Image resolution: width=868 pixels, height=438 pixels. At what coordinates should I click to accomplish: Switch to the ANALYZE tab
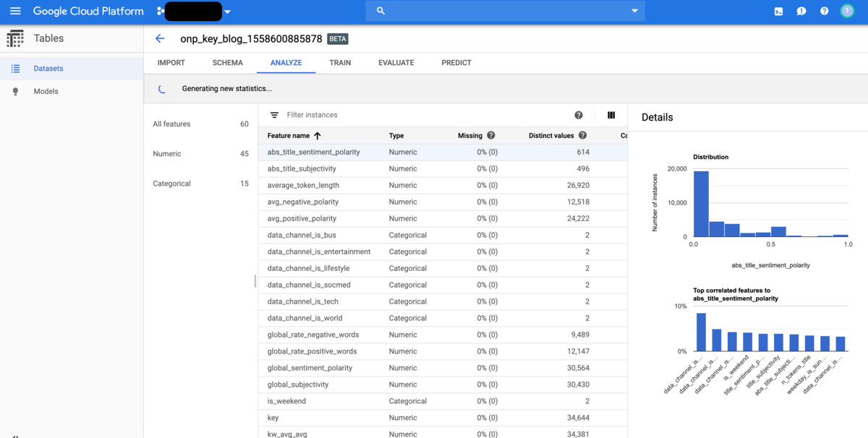pos(286,63)
